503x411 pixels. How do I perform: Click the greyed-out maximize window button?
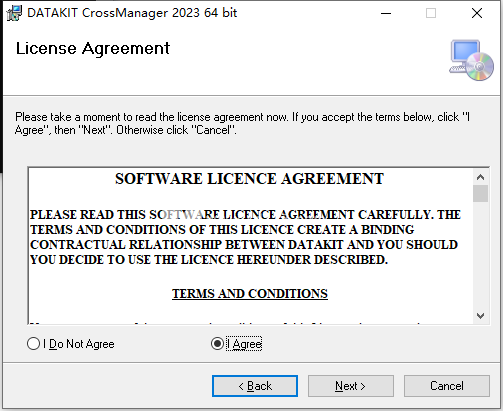[x=431, y=13]
